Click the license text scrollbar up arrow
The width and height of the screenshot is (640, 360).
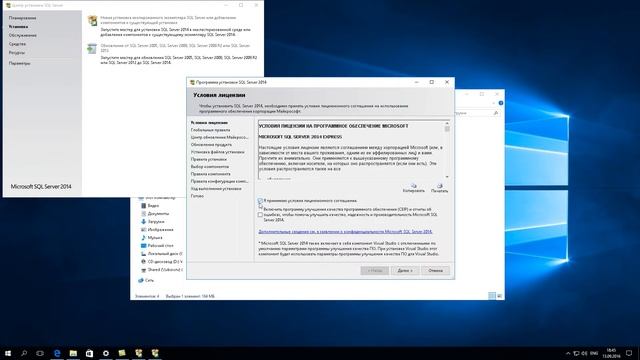pos(447,123)
